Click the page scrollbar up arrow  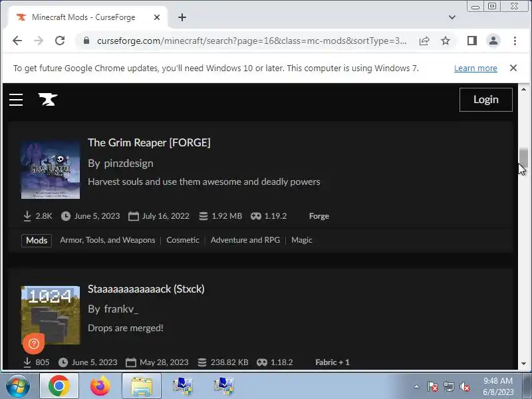pyautogui.click(x=523, y=89)
